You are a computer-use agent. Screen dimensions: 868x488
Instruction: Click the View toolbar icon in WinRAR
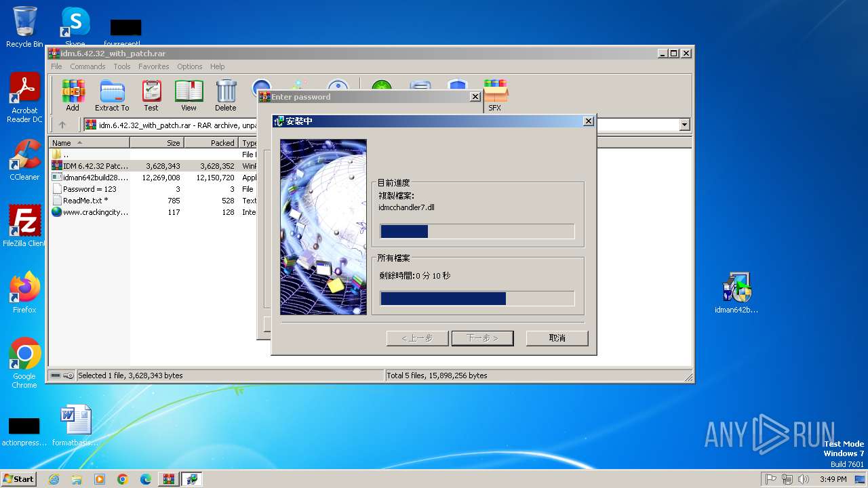click(x=189, y=96)
